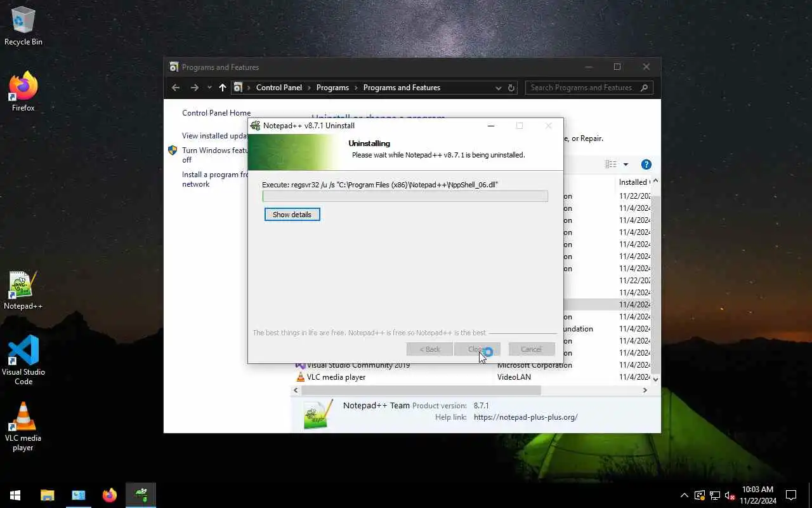The image size is (812, 508).
Task: Click the Microsoft Corporation publisher cell
Action: [535, 365]
